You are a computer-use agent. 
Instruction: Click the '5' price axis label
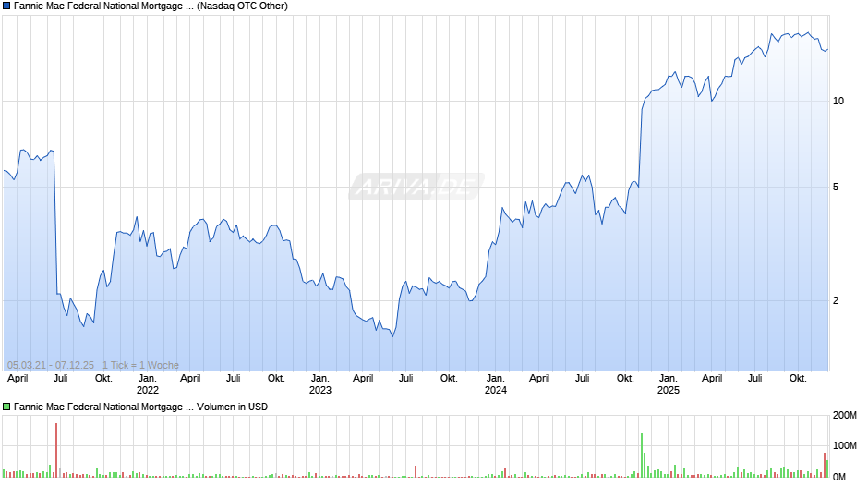pos(836,188)
